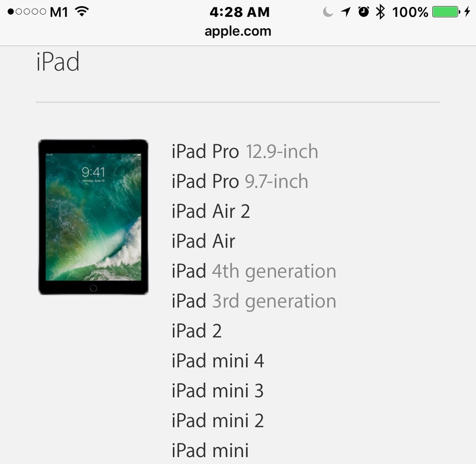This screenshot has width=476, height=464.
Task: Choose iPad 4th generation entry
Action: coord(254,271)
